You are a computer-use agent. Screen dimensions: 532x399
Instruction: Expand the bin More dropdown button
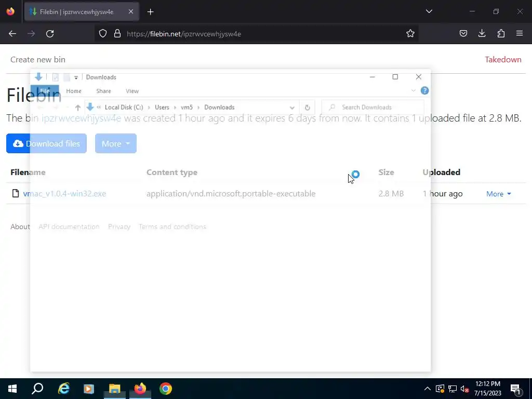[x=116, y=143]
